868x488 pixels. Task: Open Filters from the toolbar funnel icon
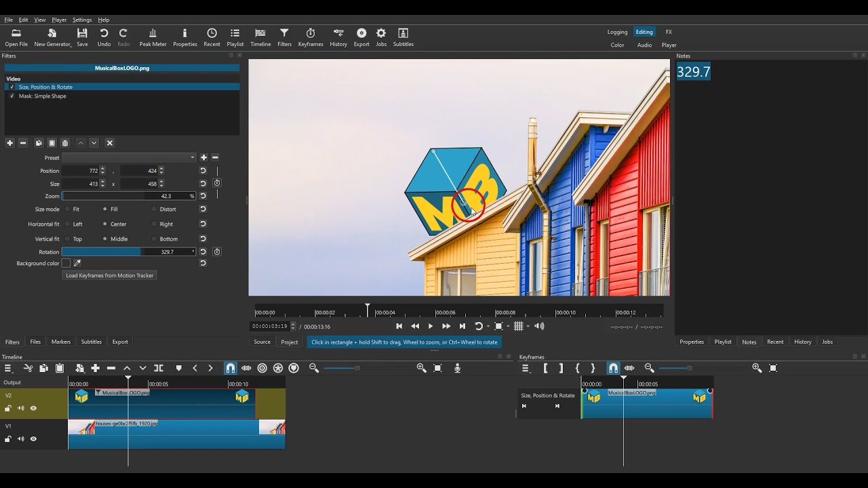pos(284,37)
